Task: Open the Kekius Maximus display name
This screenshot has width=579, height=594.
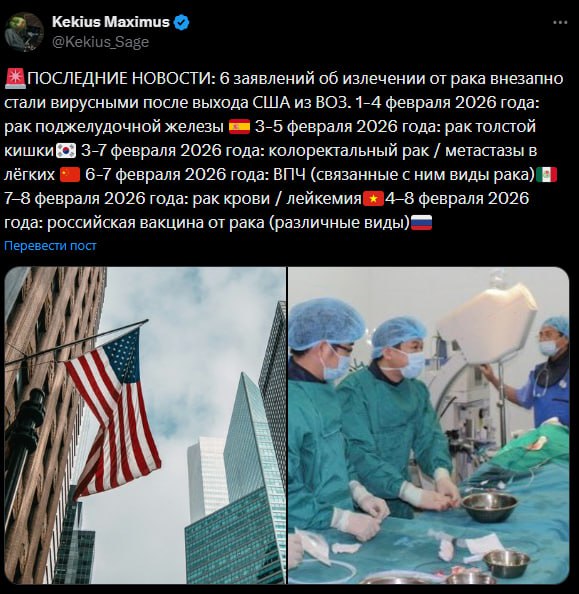Action: (x=111, y=22)
